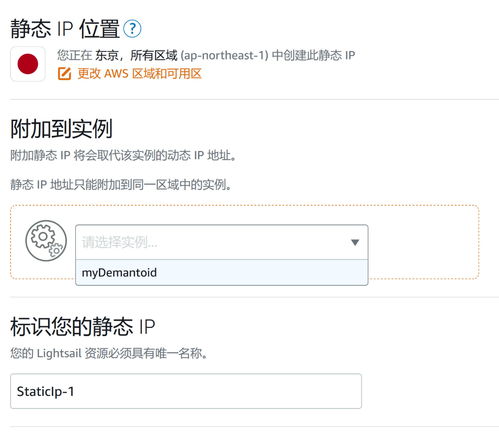
Task: Click the 标识您的静态 IP heading
Action: coord(83,326)
